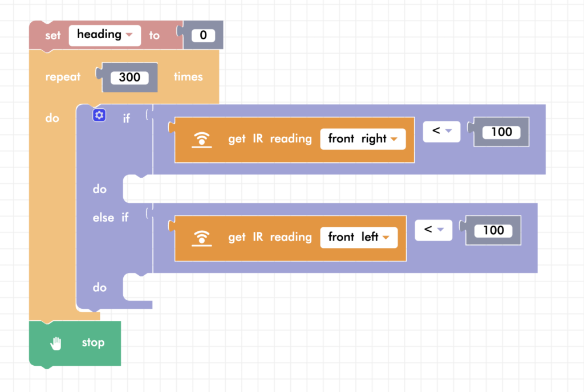Edit the 0 value in set heading block
The width and height of the screenshot is (584, 392).
pyautogui.click(x=203, y=36)
